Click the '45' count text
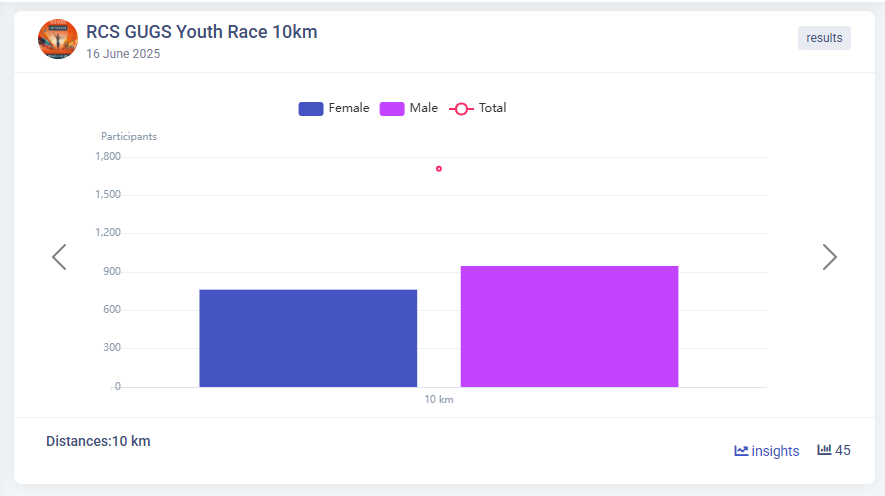The image size is (885, 496). coord(843,450)
